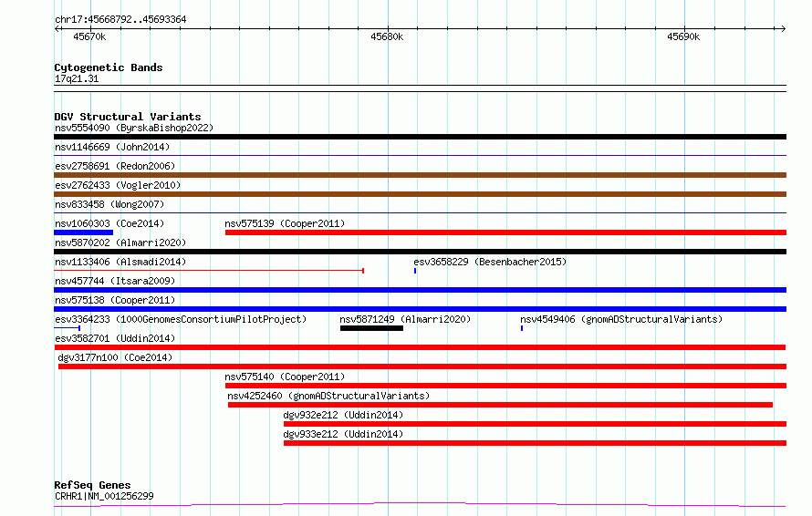Click the ruler's left arrow end
The image size is (812, 516).
(57, 29)
